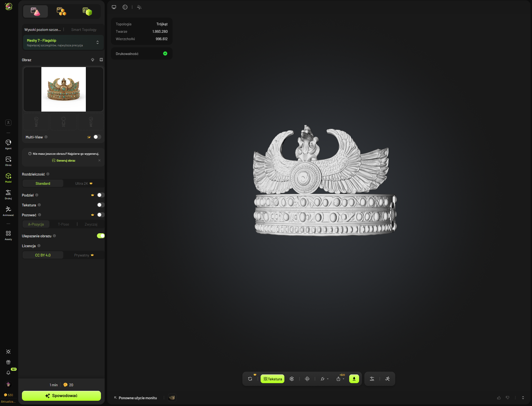Click the thumbs up feedback icon
Image resolution: width=532 pixels, height=406 pixels.
(x=499, y=398)
